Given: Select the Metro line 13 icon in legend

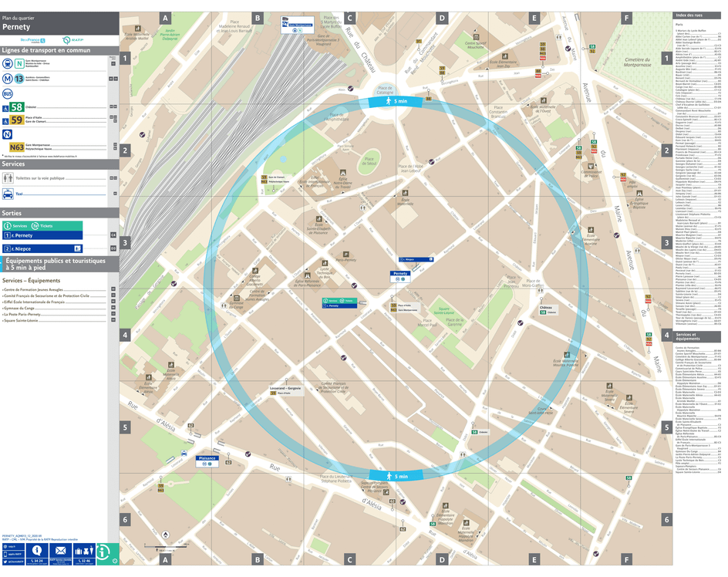Looking at the screenshot, I should [x=18, y=78].
